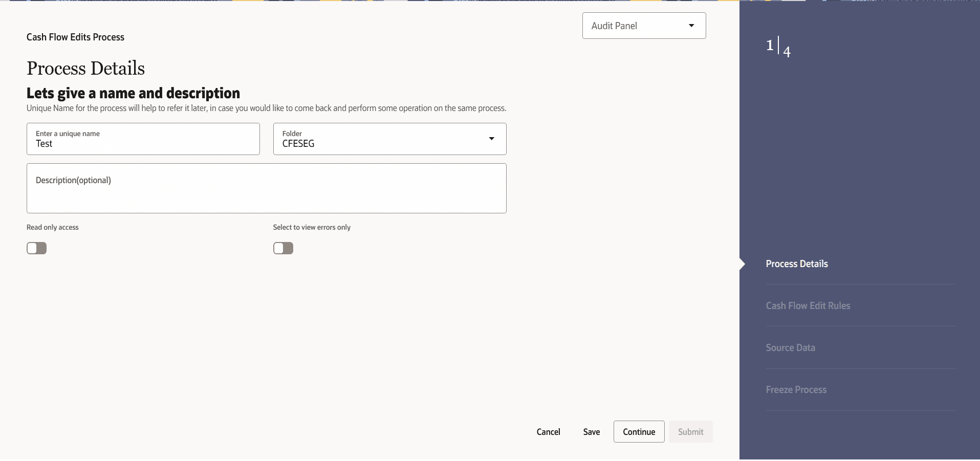The width and height of the screenshot is (980, 461).
Task: Toggle the Read only access switch
Action: click(x=37, y=248)
